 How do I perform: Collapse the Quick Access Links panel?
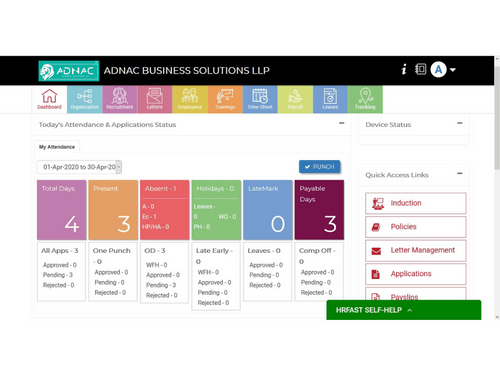(460, 173)
